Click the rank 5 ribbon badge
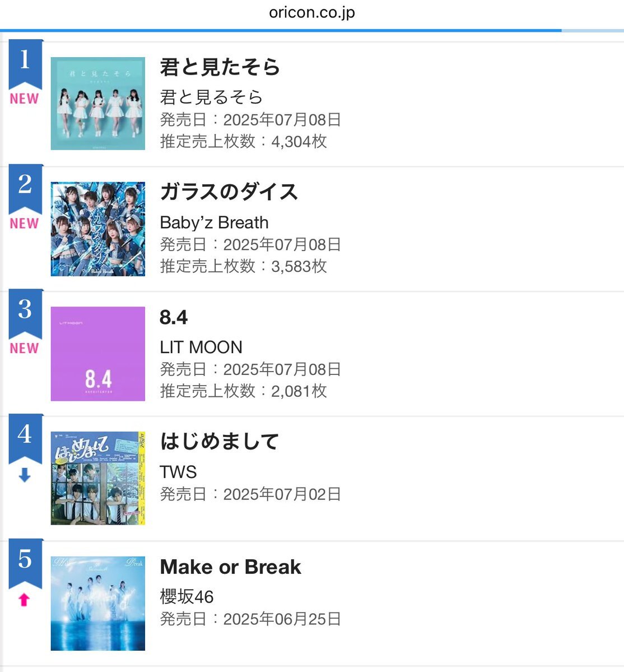This screenshot has height=672, width=624. pos(25,563)
